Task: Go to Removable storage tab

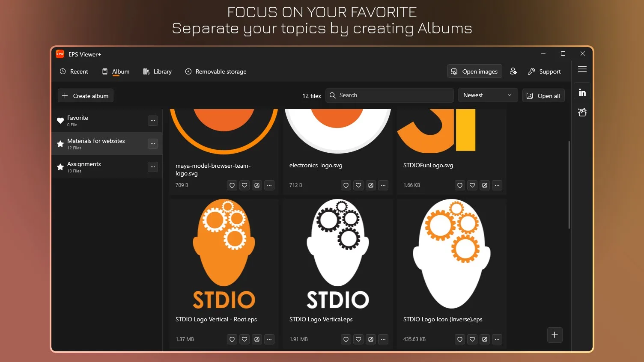Action: (x=216, y=71)
